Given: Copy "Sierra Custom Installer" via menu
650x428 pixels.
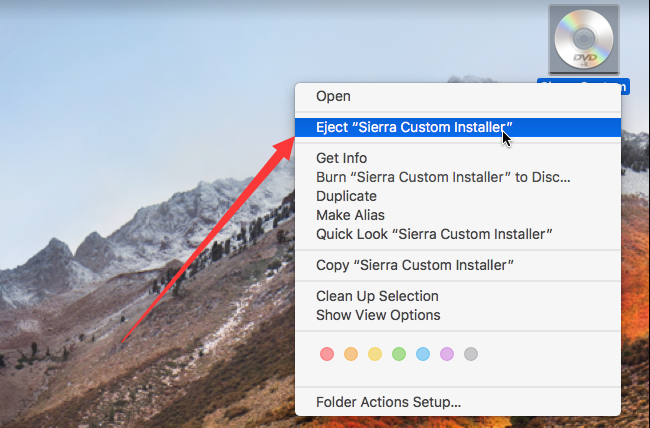Looking at the screenshot, I should (x=458, y=265).
